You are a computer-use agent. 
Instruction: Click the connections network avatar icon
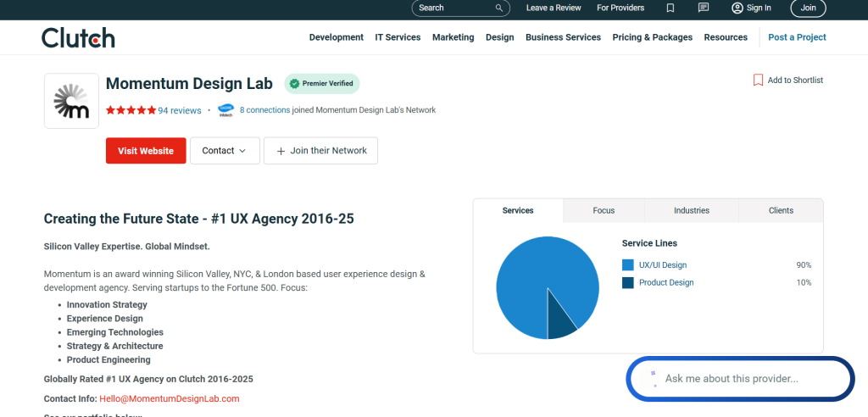[225, 109]
